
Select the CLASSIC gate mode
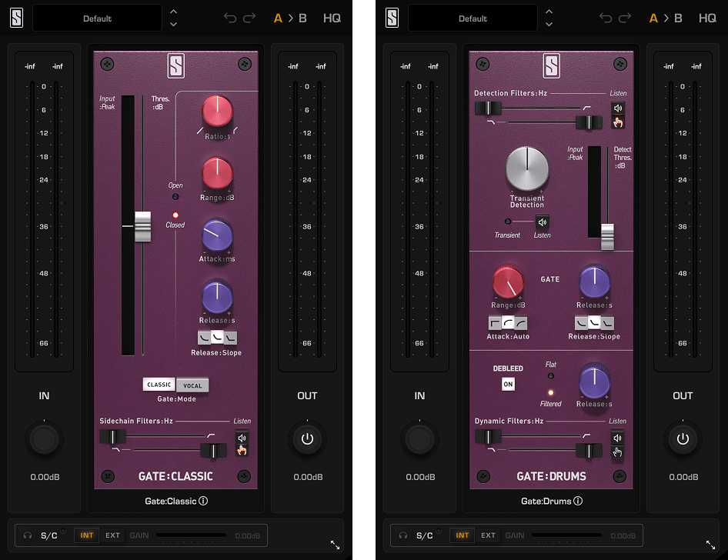coord(159,385)
